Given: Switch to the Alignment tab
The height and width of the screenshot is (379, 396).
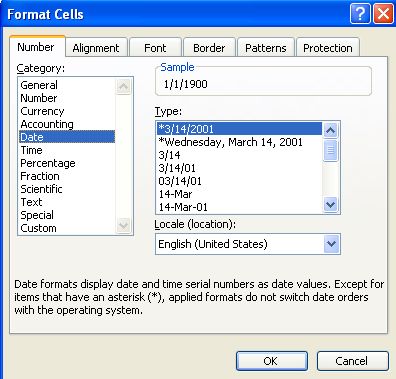Looking at the screenshot, I should point(96,48).
